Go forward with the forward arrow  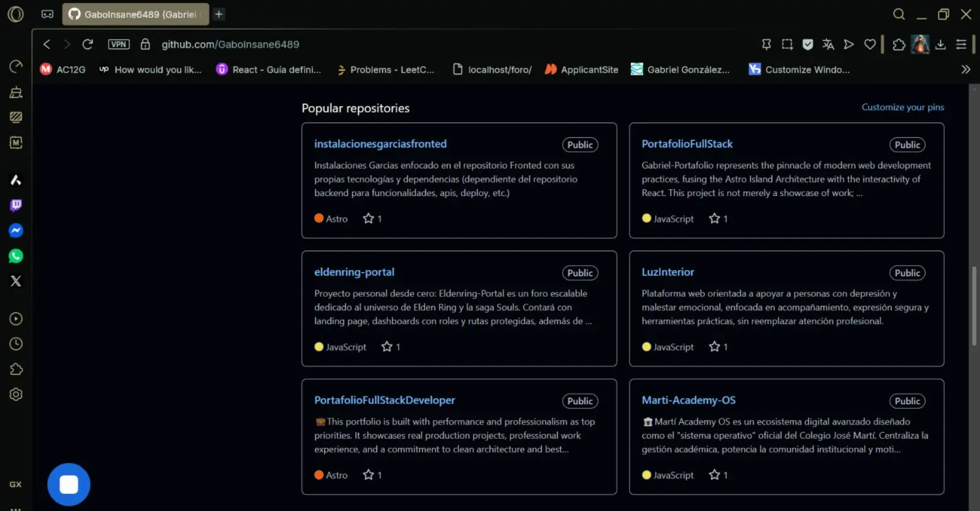click(x=67, y=44)
